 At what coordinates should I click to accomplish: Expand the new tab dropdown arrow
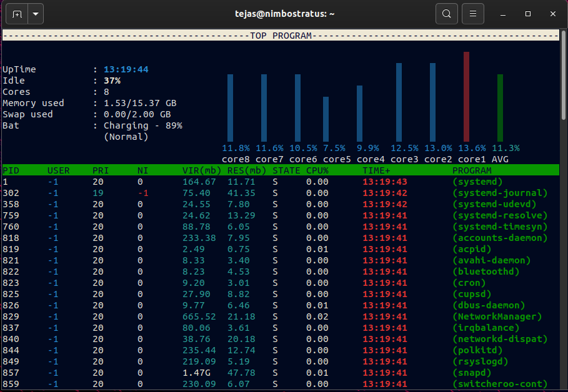click(x=36, y=14)
